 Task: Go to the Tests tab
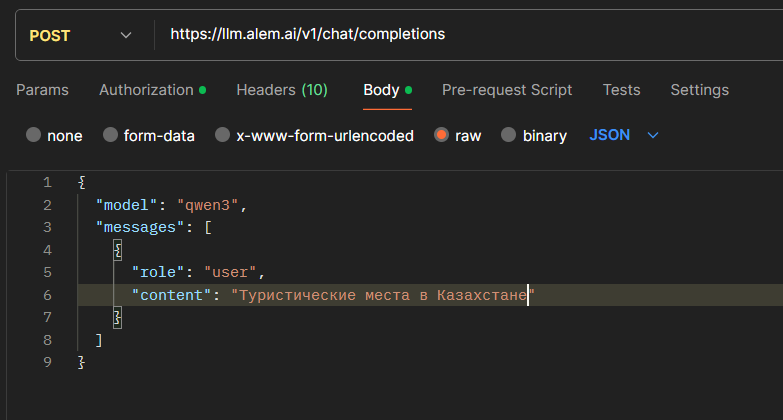621,90
